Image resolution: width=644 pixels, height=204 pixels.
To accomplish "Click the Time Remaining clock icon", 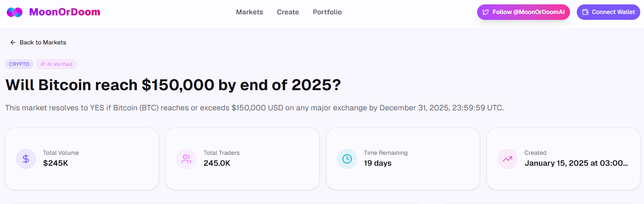I will [347, 159].
